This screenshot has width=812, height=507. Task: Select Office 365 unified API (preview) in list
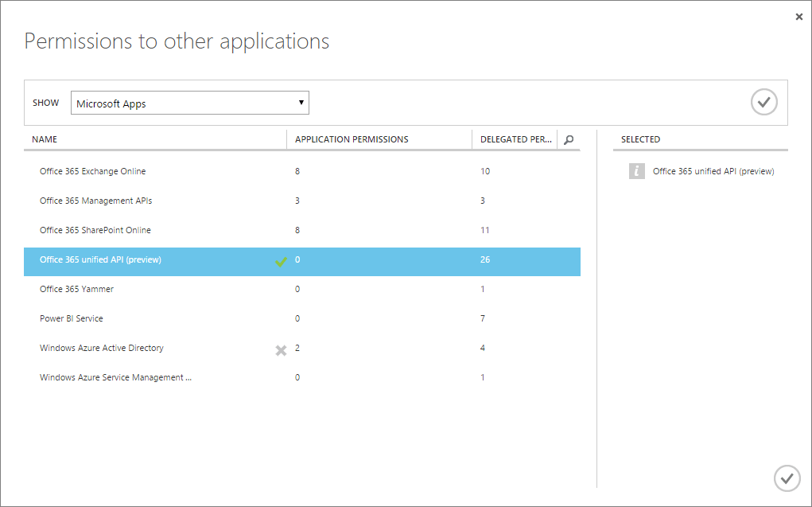click(302, 262)
